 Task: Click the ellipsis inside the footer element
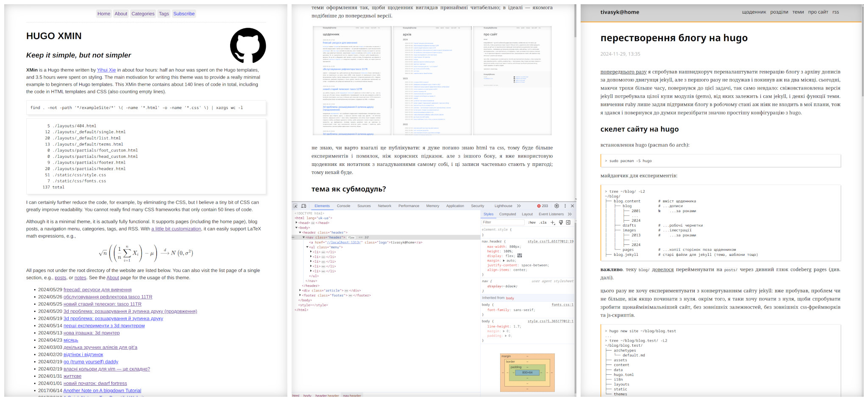click(x=350, y=295)
